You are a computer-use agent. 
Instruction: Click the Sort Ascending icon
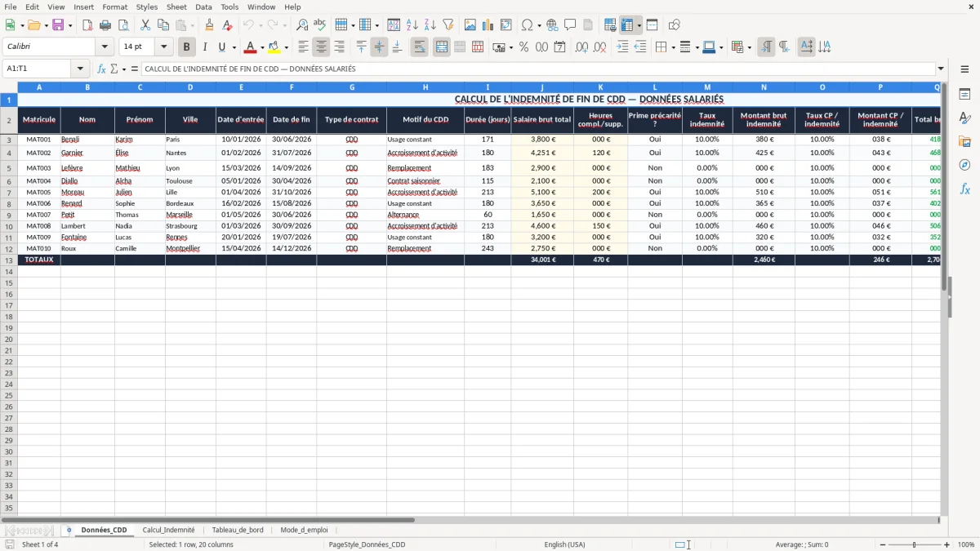(x=412, y=25)
